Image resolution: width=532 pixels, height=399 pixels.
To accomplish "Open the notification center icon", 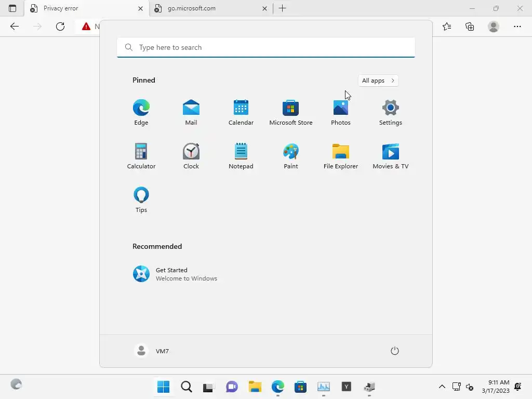I will 518,387.
